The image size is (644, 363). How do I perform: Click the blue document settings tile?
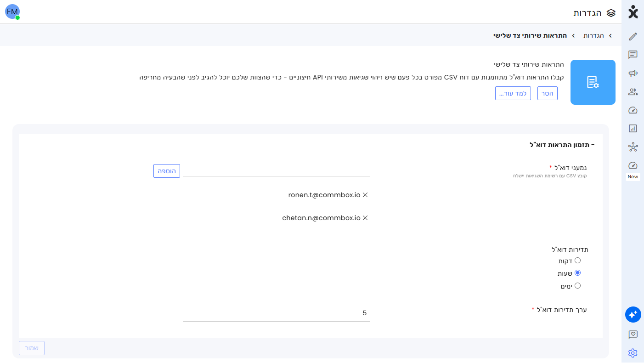(593, 82)
